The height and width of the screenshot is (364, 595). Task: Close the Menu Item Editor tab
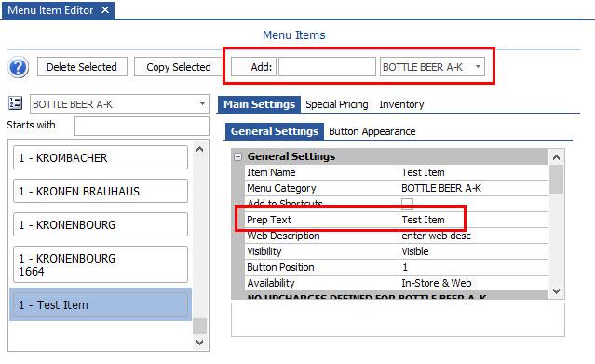pyautogui.click(x=105, y=10)
